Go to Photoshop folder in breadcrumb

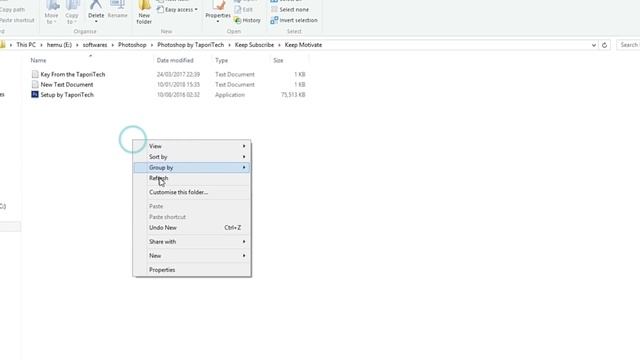click(x=132, y=45)
